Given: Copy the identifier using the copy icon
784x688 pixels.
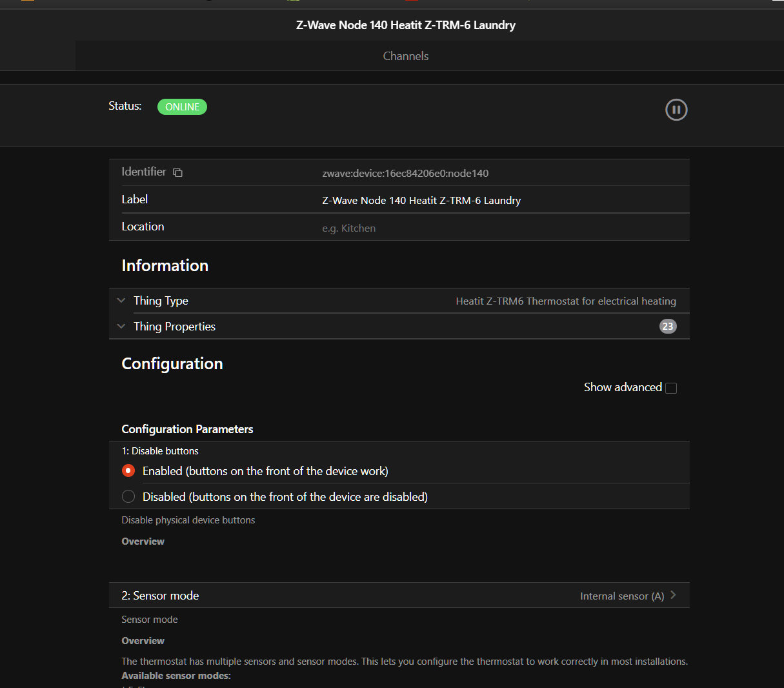Looking at the screenshot, I should pos(178,172).
